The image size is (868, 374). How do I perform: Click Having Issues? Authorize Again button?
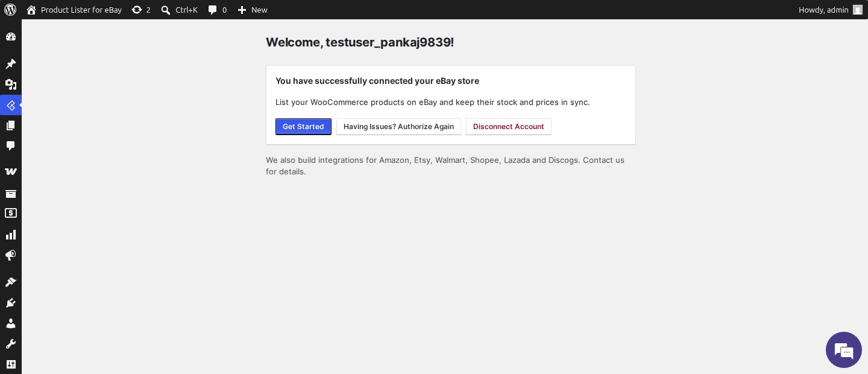[x=398, y=127]
